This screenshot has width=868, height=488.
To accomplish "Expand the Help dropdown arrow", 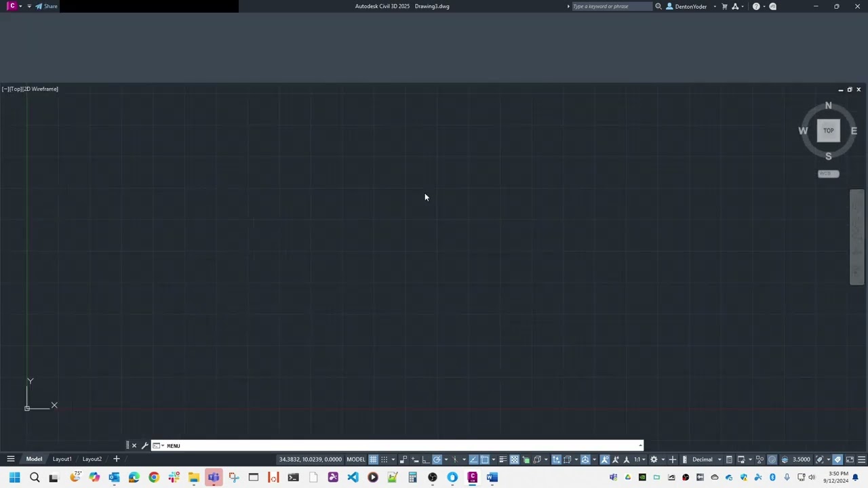I will (764, 6).
